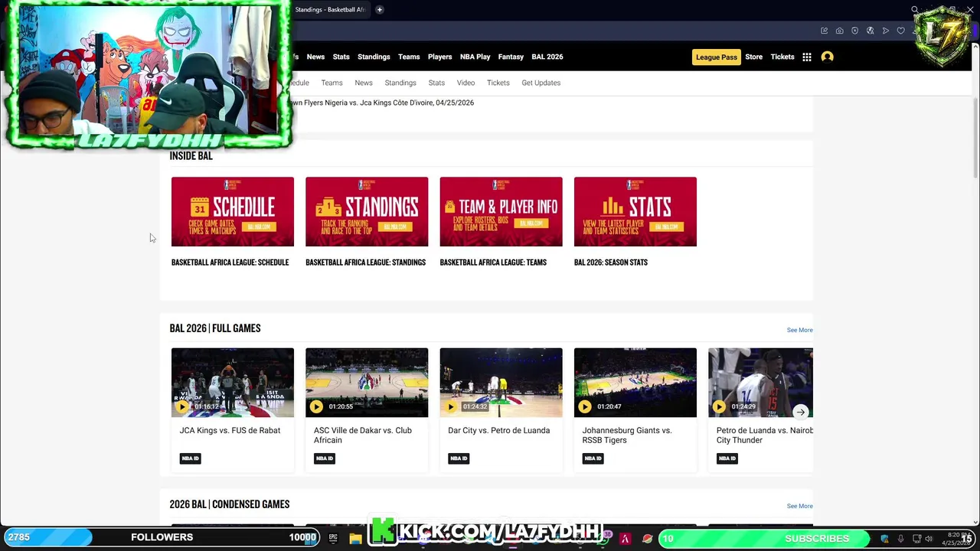Viewport: 980px width, 551px height.
Task: Click NBA ID badge under Johannesburg Giants game
Action: click(x=593, y=458)
